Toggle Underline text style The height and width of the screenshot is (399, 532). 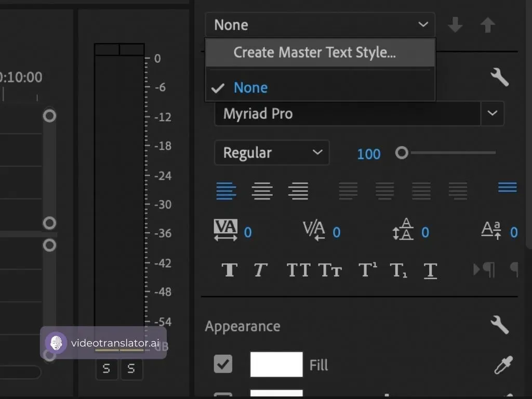(430, 271)
